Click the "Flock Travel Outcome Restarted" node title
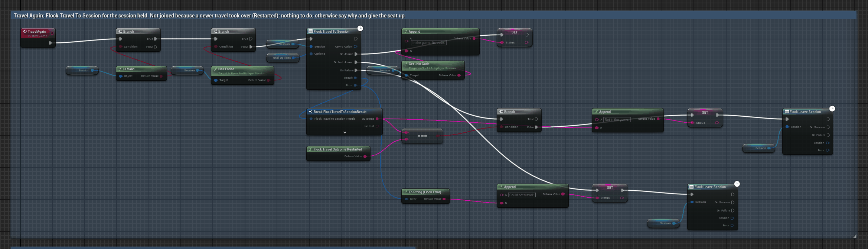Image resolution: width=868 pixels, height=249 pixels. (x=337, y=149)
